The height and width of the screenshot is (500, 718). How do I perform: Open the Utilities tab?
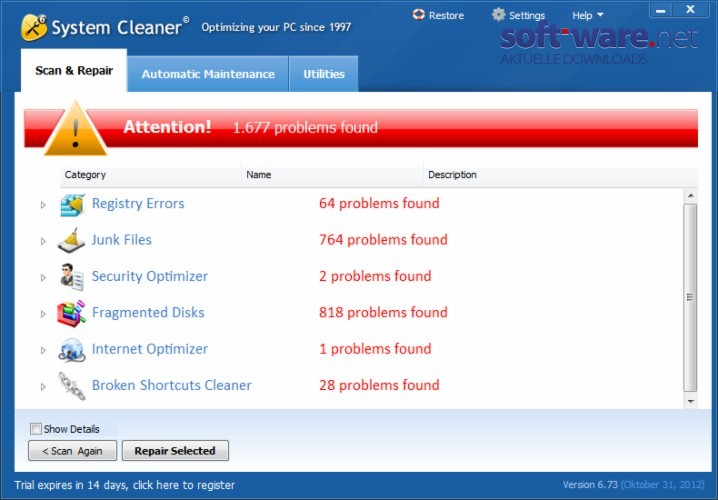tap(324, 74)
